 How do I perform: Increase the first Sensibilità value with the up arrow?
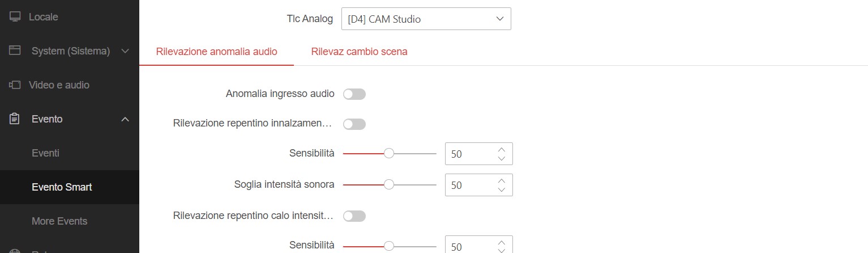tap(501, 150)
